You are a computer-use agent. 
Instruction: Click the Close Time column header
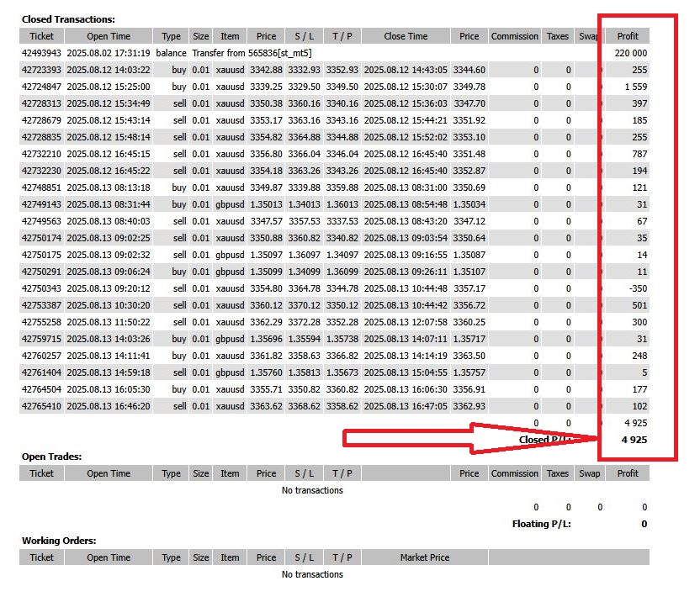(406, 36)
